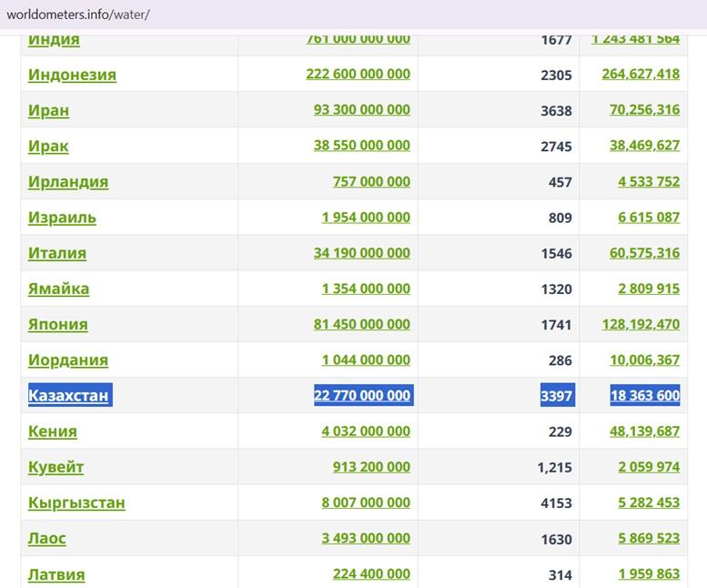Open the Иран country link
This screenshot has width=707, height=588.
coord(49,110)
